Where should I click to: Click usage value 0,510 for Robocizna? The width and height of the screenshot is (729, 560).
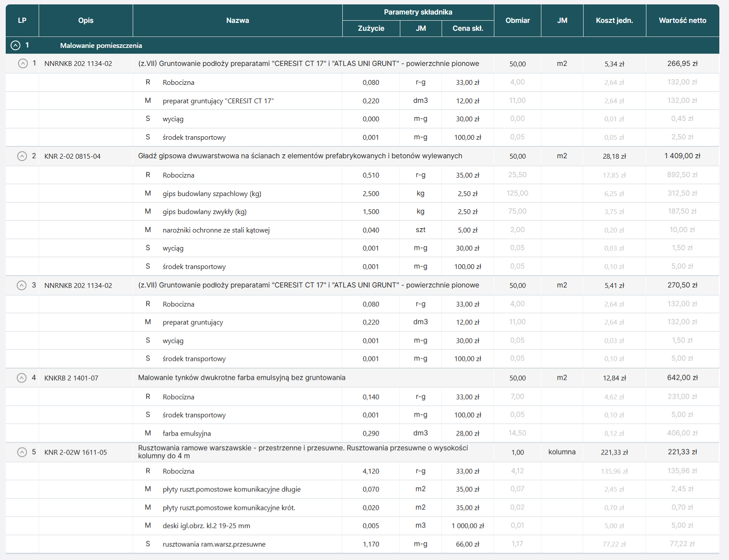click(x=371, y=175)
